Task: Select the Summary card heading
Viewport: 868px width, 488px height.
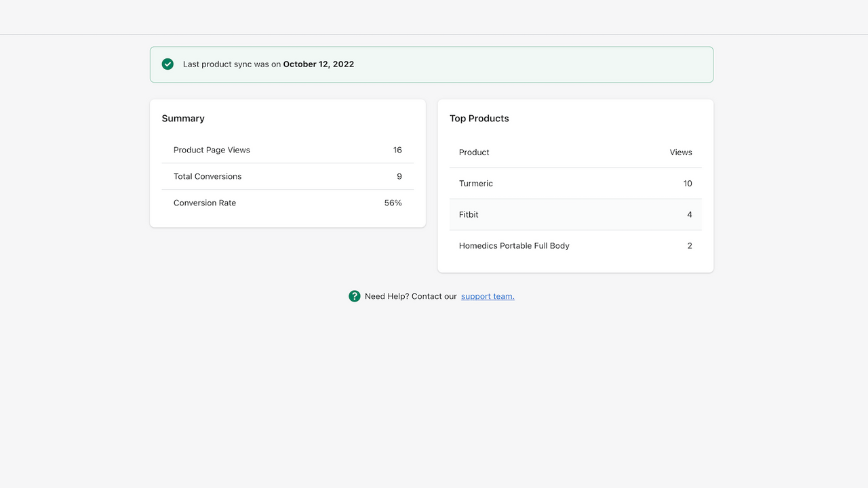Action: (183, 118)
